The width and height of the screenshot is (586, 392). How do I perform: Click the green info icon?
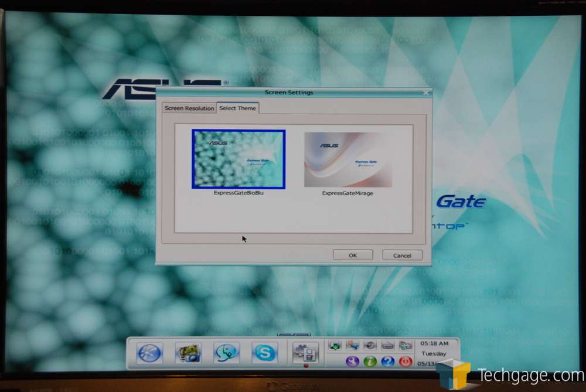[x=370, y=362]
